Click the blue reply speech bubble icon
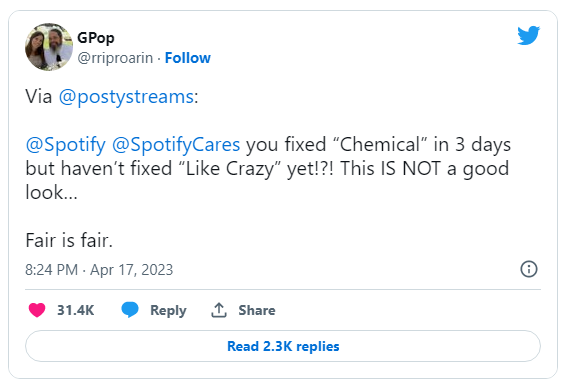 (x=130, y=310)
